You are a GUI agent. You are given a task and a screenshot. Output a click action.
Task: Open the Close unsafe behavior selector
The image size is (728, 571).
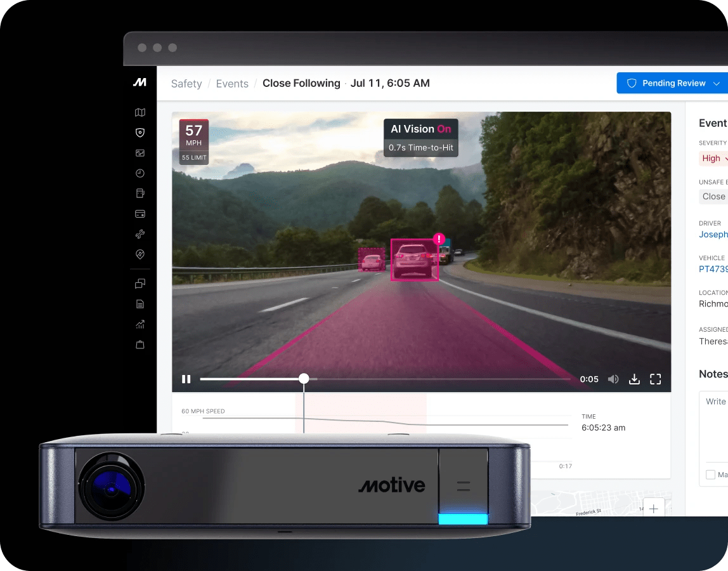click(713, 197)
